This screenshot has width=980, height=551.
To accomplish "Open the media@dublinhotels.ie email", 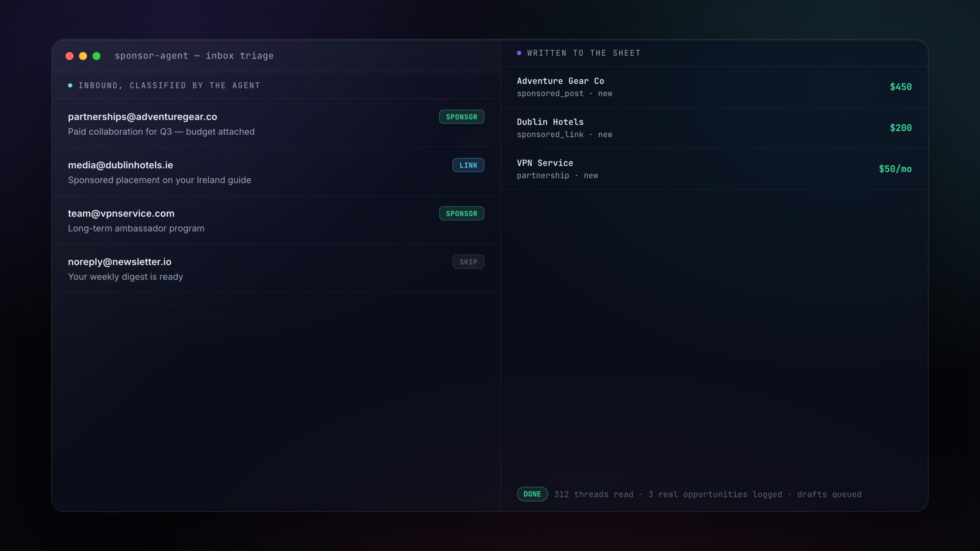I will pyautogui.click(x=276, y=172).
